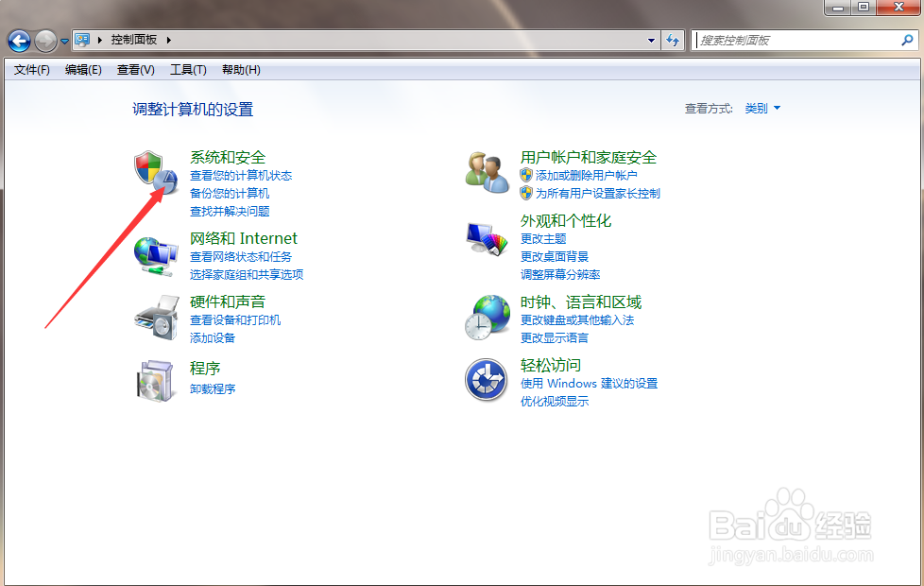The height and width of the screenshot is (586, 924).
Task: Click 查看网络状态和任务 link
Action: (240, 256)
